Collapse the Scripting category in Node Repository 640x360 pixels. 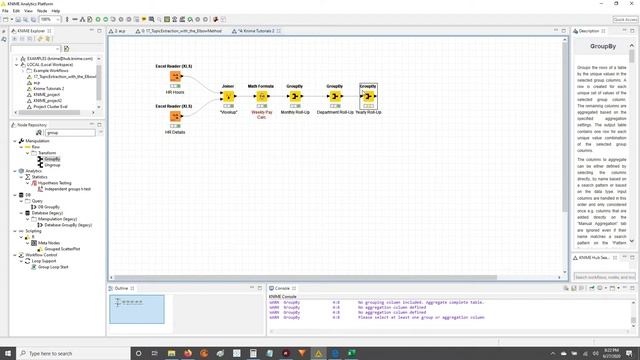click(x=15, y=231)
